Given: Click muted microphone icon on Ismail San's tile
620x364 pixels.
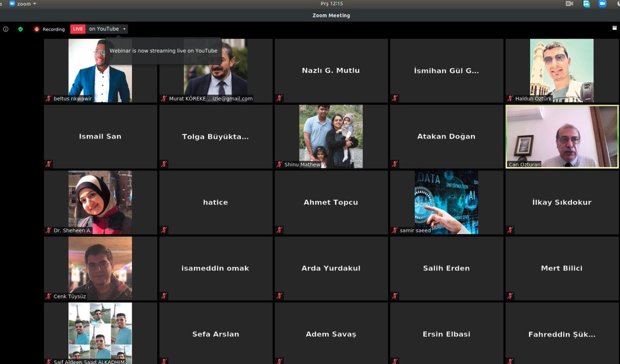Looking at the screenshot, I should click(49, 164).
